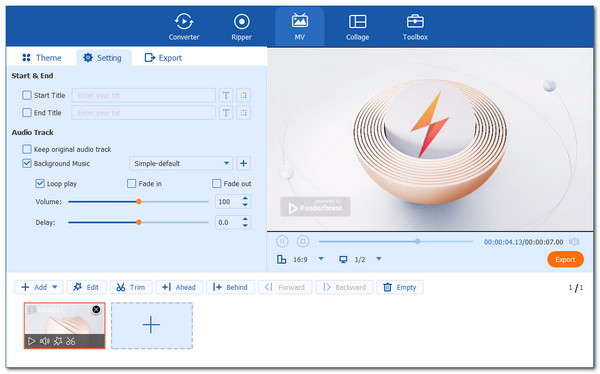The height and width of the screenshot is (374, 600).
Task: Click the monitor icon beside 1/2
Action: pyautogui.click(x=343, y=259)
